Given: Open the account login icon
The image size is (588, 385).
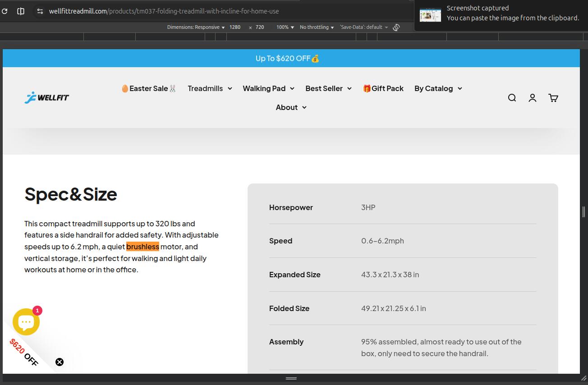Looking at the screenshot, I should [533, 98].
